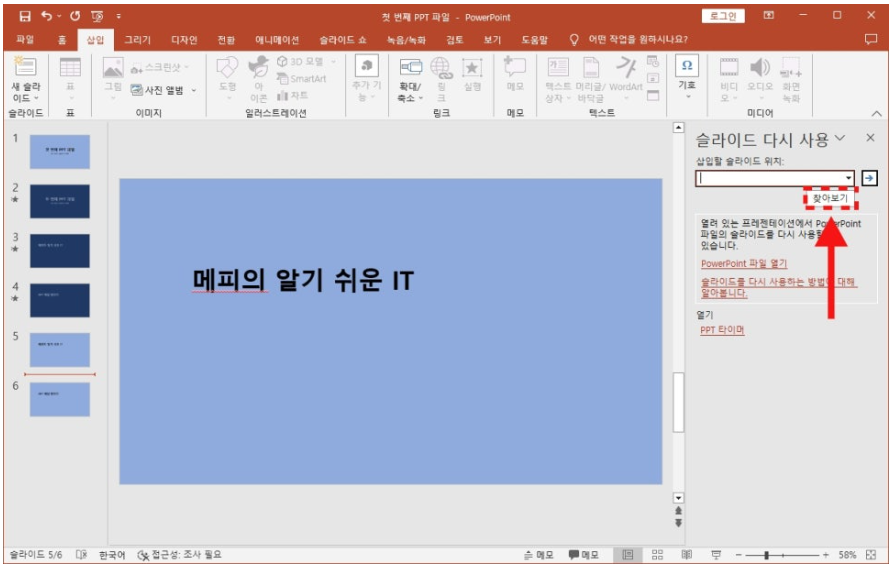Click the go arrow button beside location field
This screenshot has width=891, height=565.
(869, 178)
